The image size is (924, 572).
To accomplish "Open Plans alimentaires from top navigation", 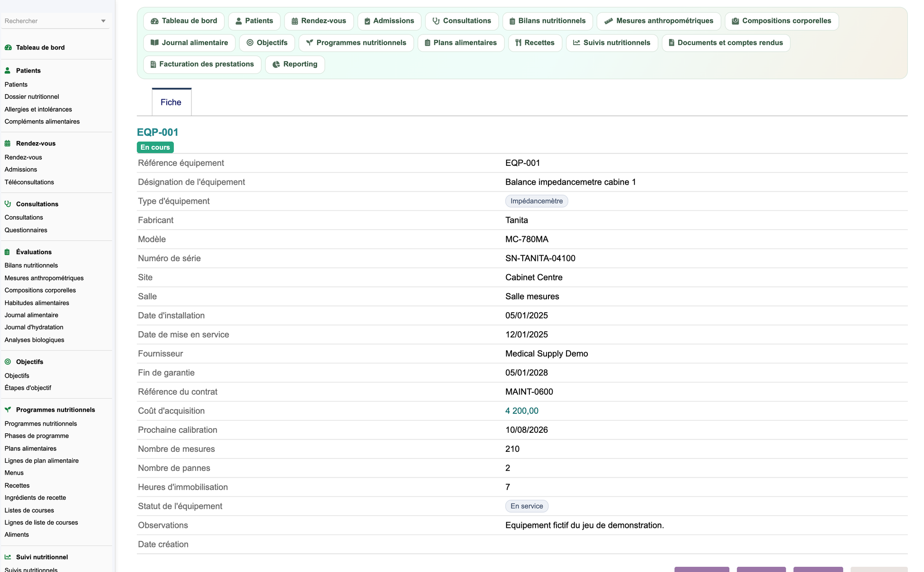I will click(x=461, y=43).
